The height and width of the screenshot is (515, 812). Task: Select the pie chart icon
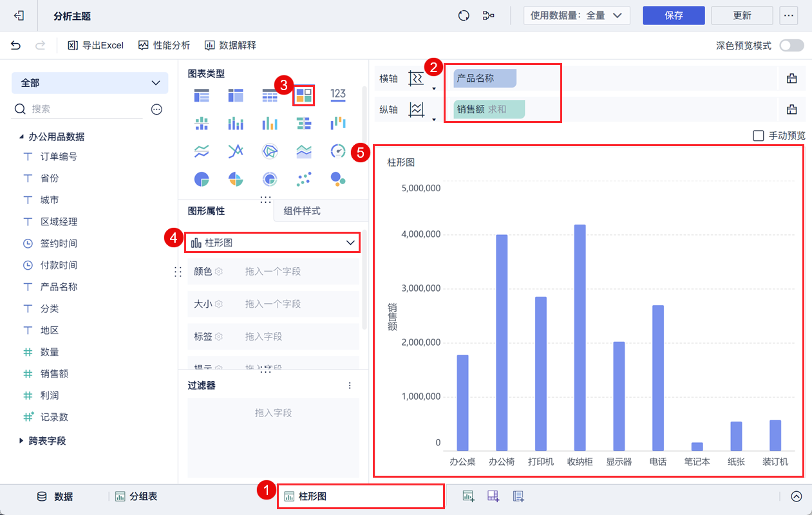pyautogui.click(x=202, y=179)
